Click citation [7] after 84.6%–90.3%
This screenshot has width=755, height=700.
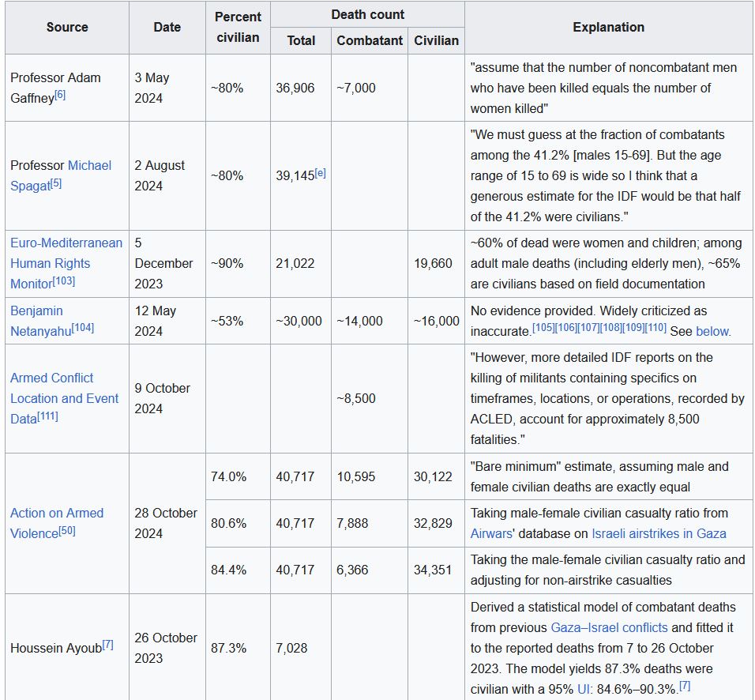(685, 685)
